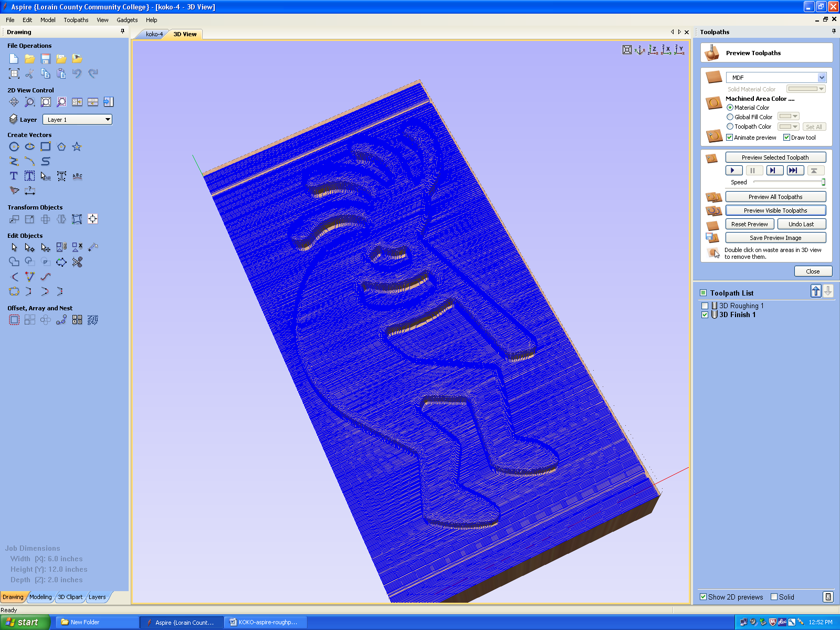Viewport: 840px width, 630px height.
Task: Click the Save File floppy icon
Action: coord(46,59)
